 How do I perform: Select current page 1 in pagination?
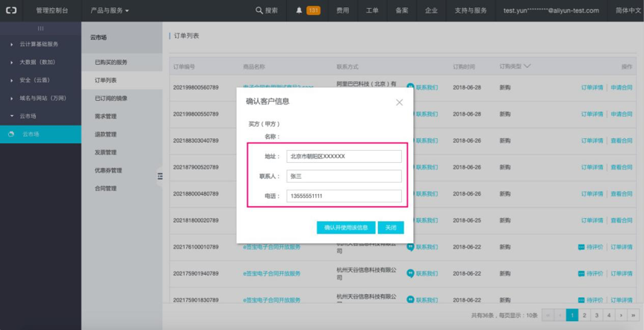point(572,315)
